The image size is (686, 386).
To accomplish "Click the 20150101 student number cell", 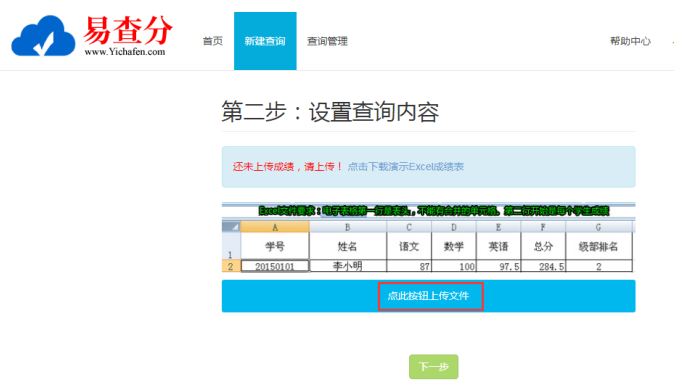I will coord(275,266).
